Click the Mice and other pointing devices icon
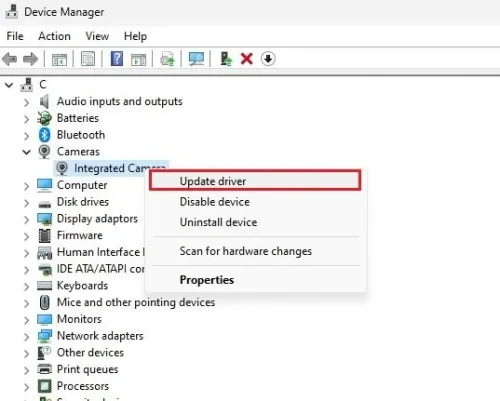This screenshot has width=500, height=401. [x=44, y=303]
